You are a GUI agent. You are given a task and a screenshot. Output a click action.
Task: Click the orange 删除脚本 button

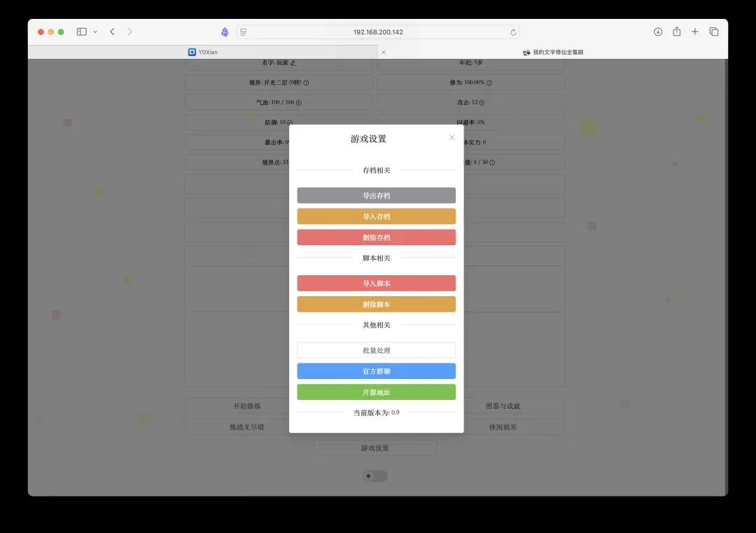click(x=376, y=305)
